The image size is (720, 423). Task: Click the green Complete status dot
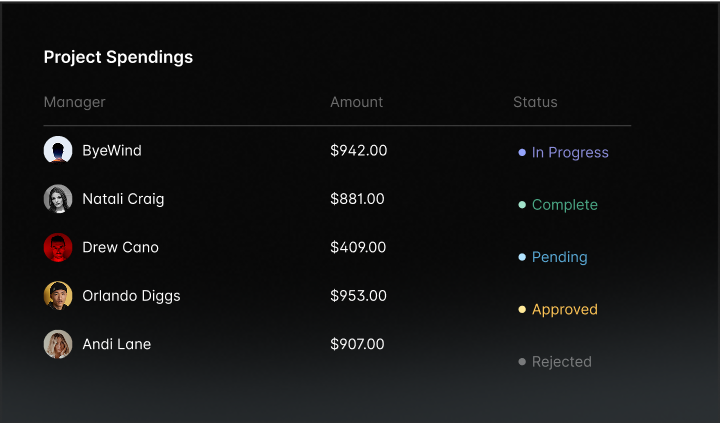pos(522,205)
